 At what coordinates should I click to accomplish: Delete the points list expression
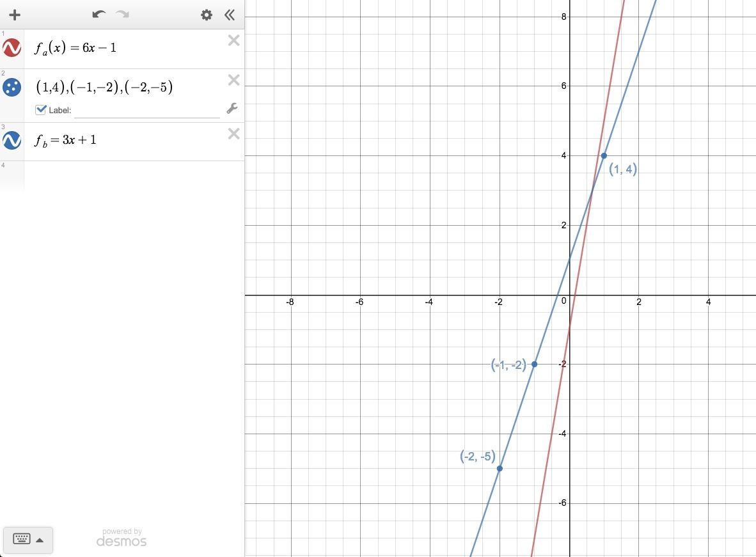pos(234,79)
